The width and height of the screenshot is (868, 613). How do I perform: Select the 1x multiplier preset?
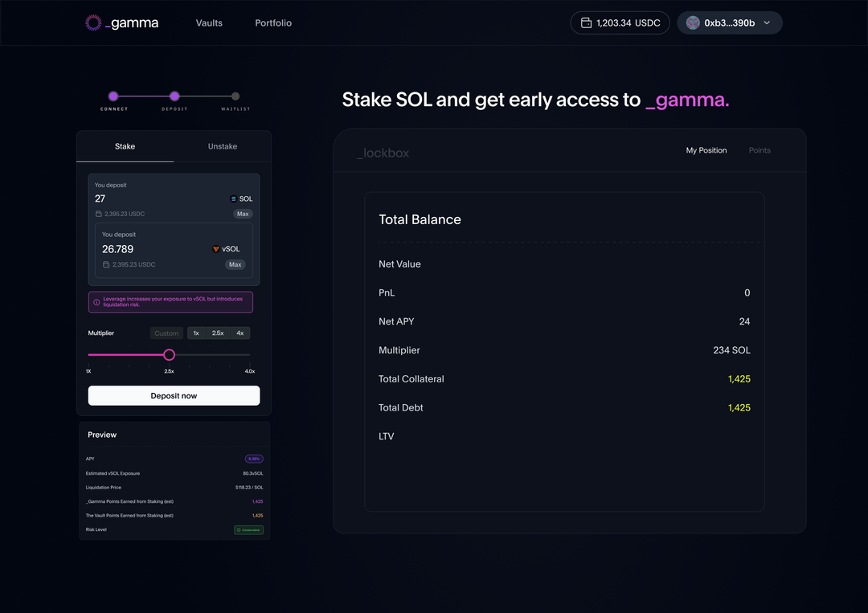coord(196,333)
